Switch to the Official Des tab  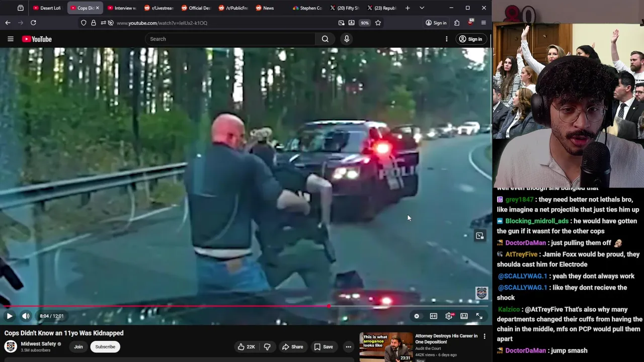point(196,8)
